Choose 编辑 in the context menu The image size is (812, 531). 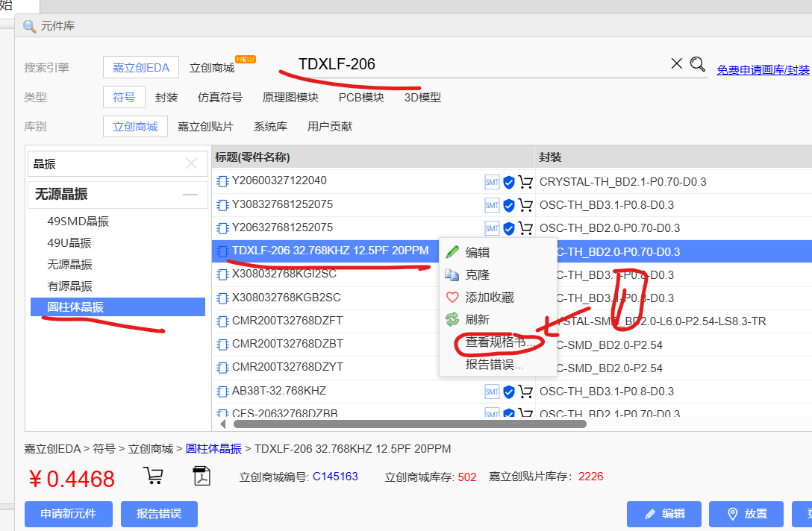pos(498,252)
